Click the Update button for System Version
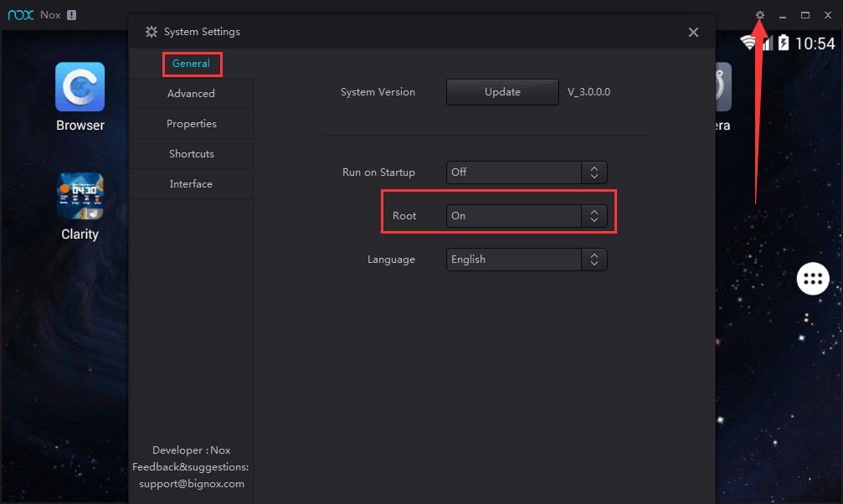 (x=502, y=91)
